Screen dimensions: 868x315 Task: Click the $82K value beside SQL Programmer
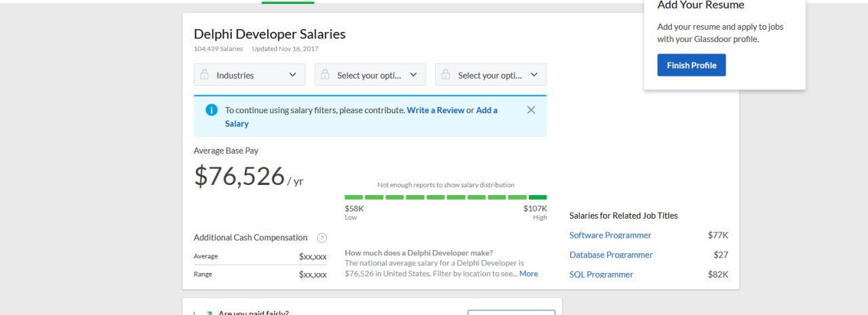coord(718,274)
